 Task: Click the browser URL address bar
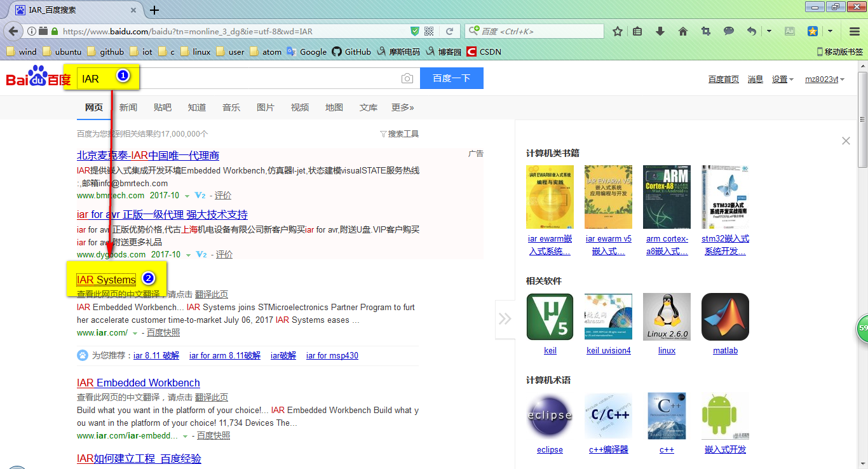(235, 31)
